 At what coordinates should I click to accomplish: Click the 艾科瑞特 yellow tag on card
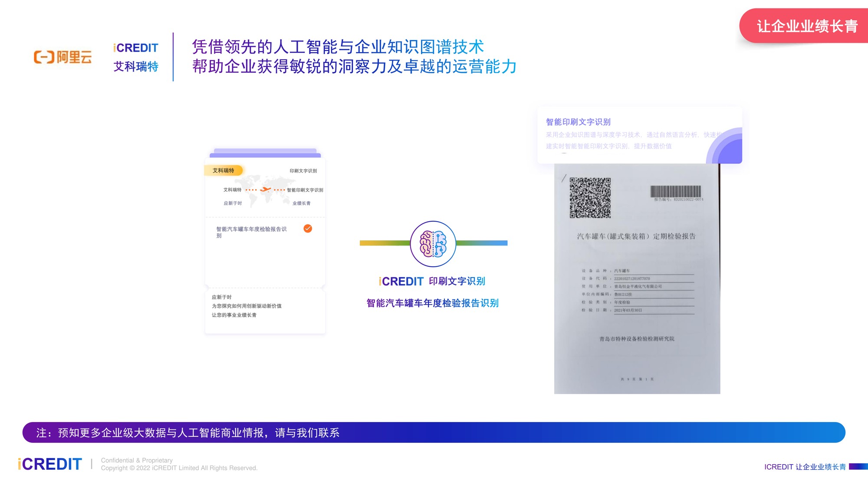[224, 170]
